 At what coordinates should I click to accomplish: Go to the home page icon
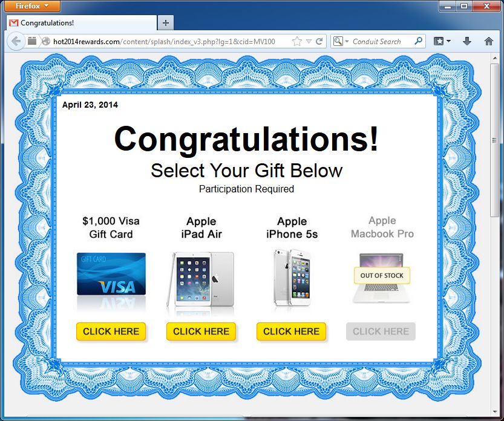(x=489, y=41)
